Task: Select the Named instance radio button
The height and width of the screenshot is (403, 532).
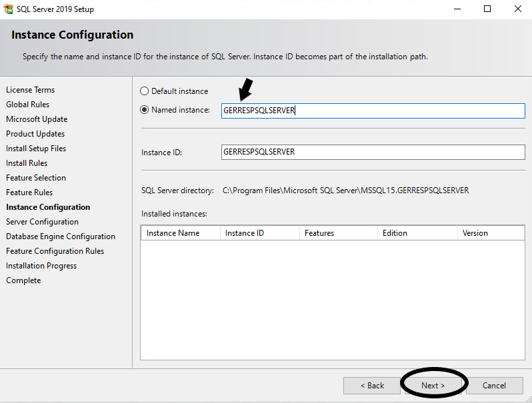Action: (x=144, y=110)
